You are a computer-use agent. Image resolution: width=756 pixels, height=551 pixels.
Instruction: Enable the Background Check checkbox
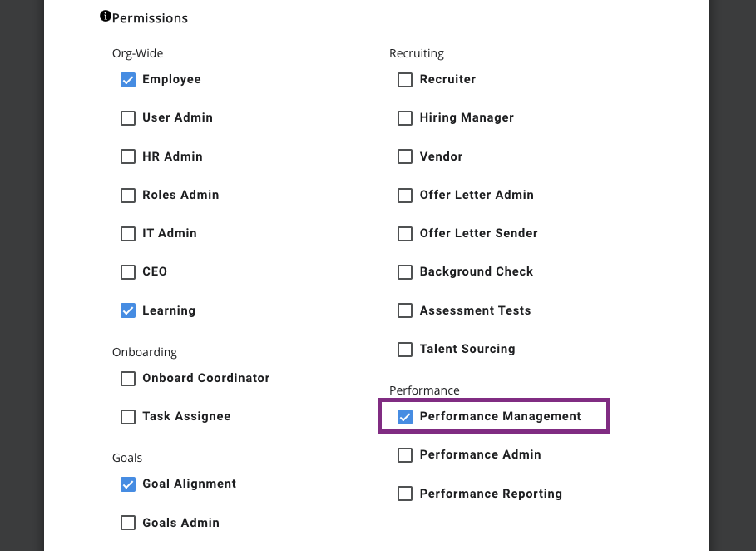coord(405,272)
